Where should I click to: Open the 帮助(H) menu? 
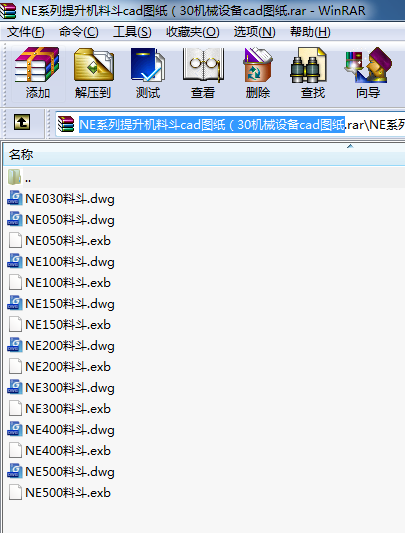pos(310,32)
